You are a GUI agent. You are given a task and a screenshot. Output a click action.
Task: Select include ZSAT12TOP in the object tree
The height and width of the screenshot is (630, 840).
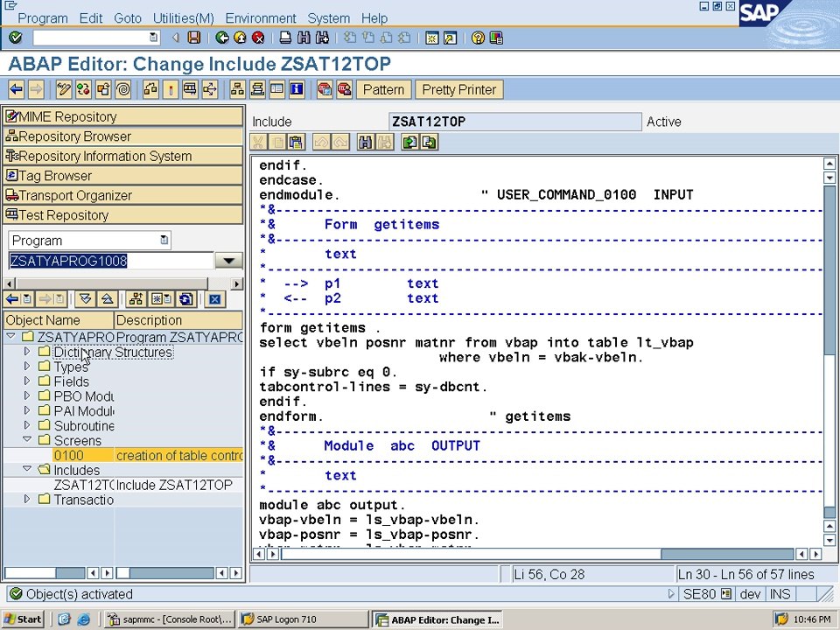click(84, 485)
